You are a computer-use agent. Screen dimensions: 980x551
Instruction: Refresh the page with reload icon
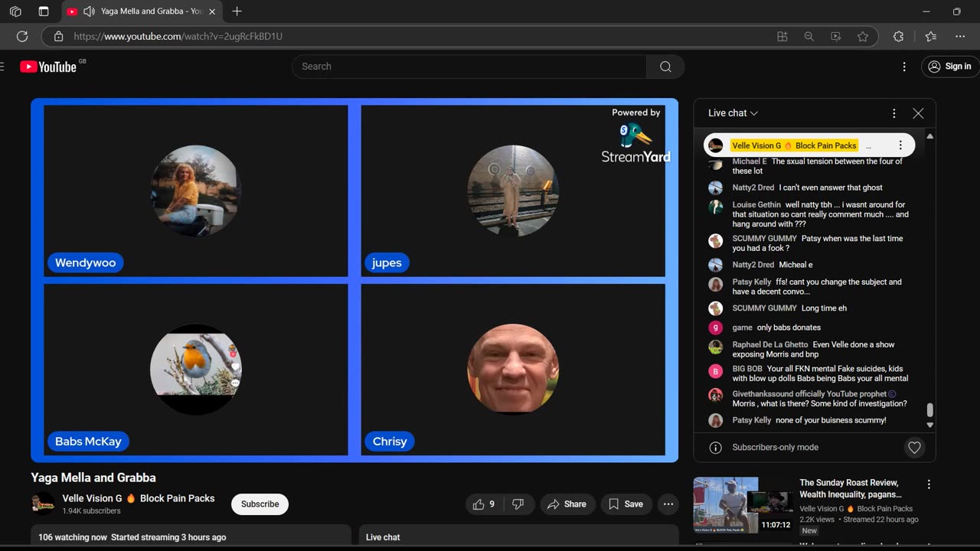click(x=22, y=36)
